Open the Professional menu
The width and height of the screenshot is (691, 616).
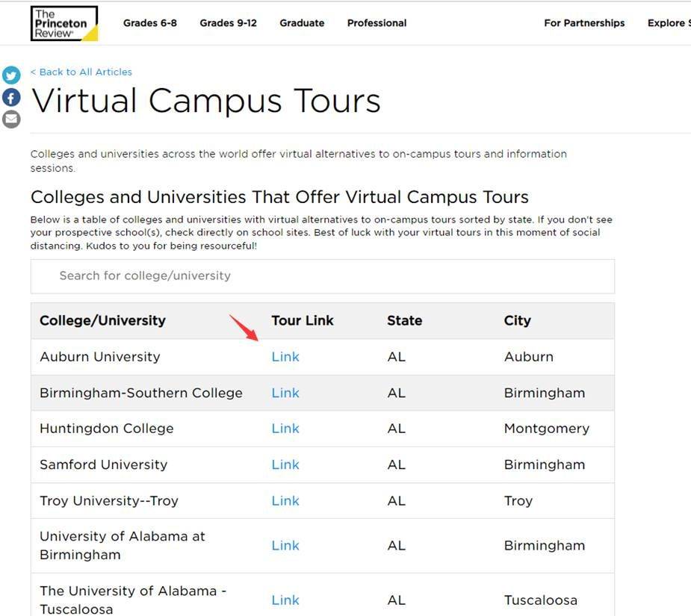tap(377, 23)
